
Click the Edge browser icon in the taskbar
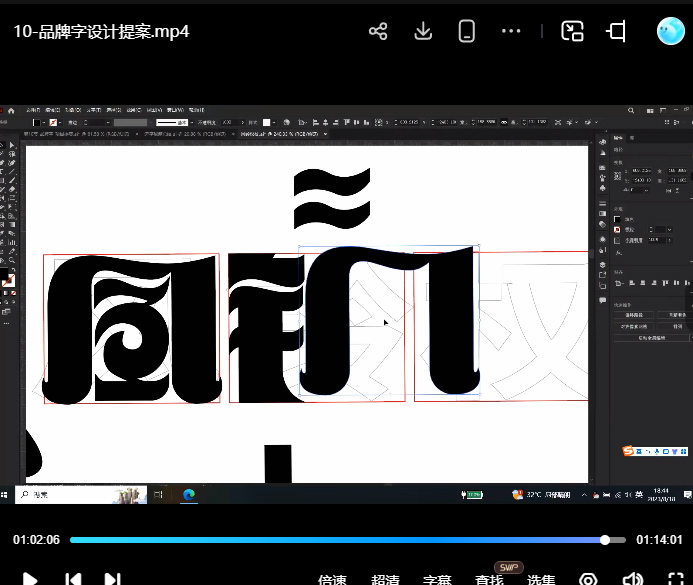point(187,494)
